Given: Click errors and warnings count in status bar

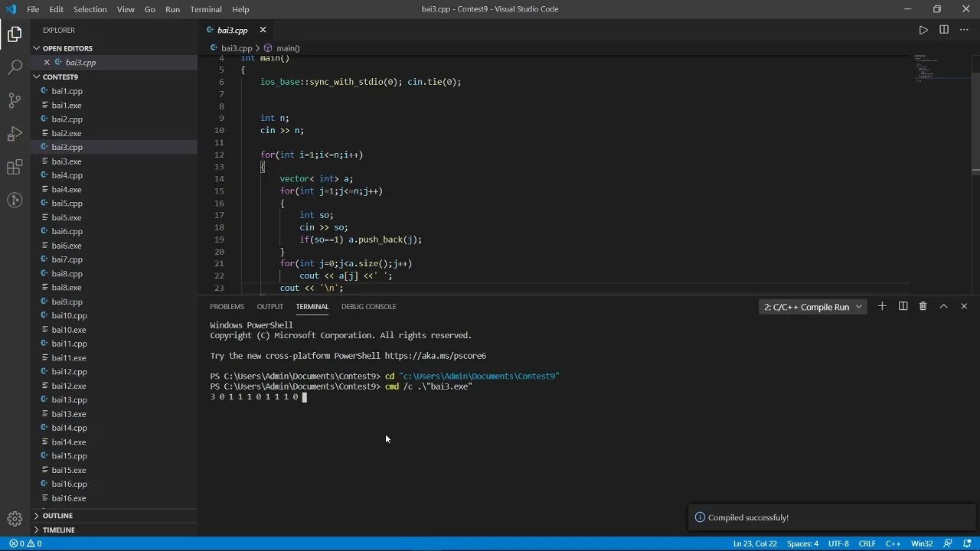Looking at the screenshot, I should click(x=25, y=543).
